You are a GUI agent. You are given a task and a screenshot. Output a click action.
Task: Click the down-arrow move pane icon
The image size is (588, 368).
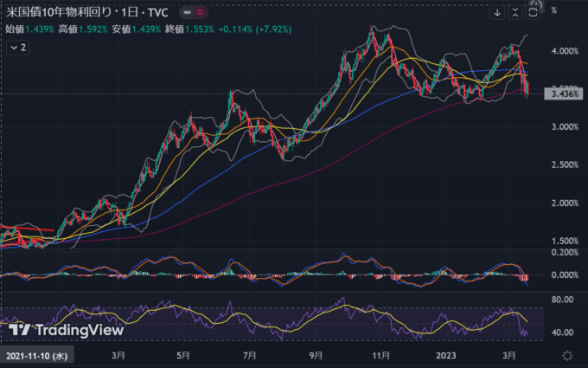point(497,12)
